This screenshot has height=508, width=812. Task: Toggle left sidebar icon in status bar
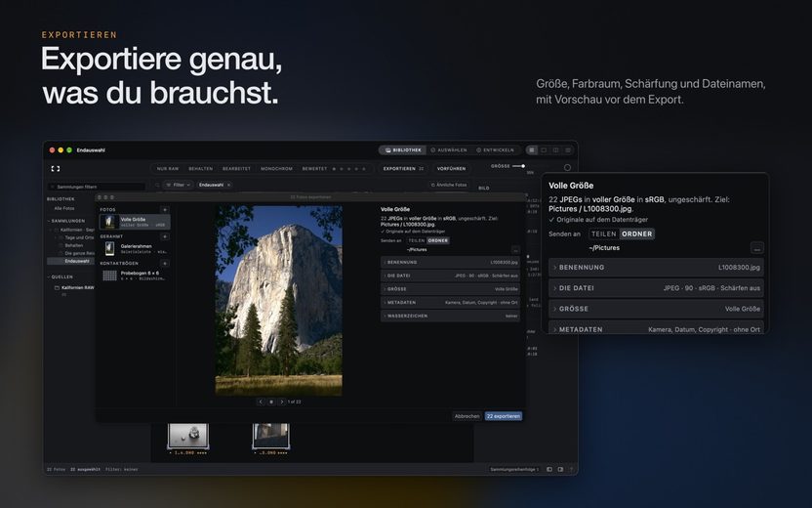click(x=549, y=469)
